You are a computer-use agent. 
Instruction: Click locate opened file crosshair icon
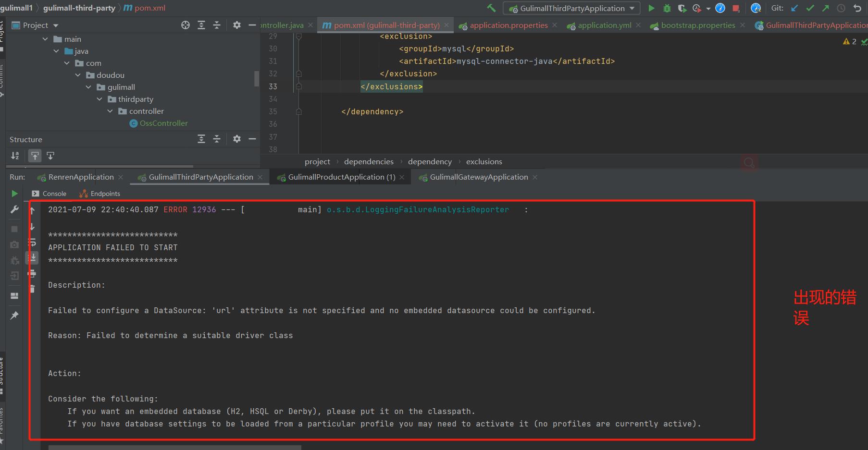(186, 25)
